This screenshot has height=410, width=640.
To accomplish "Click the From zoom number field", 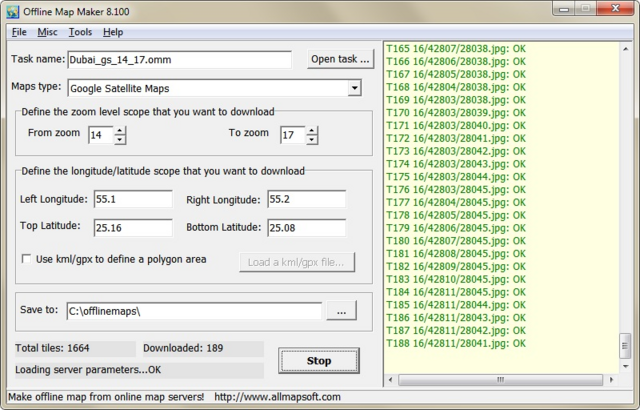I will [101, 135].
